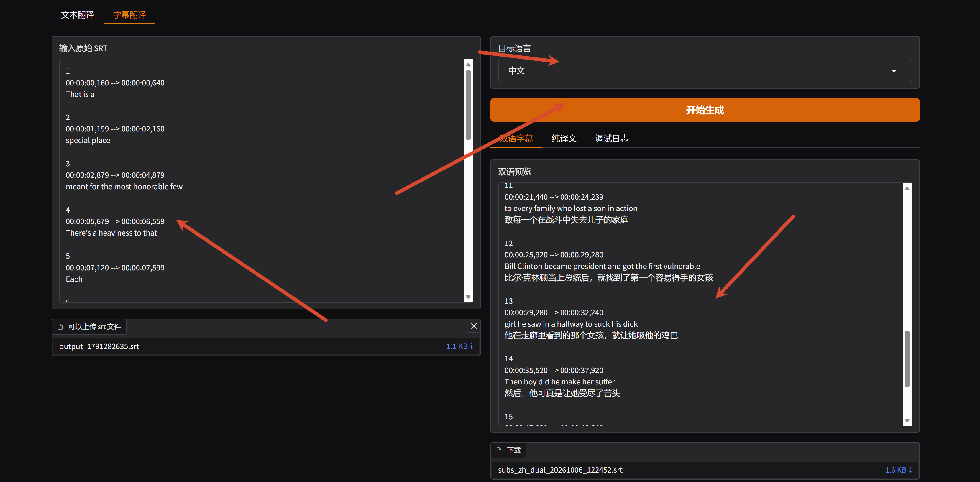The image size is (980, 482).
Task: Click the line 'special place' in SRT input
Action: pos(88,140)
